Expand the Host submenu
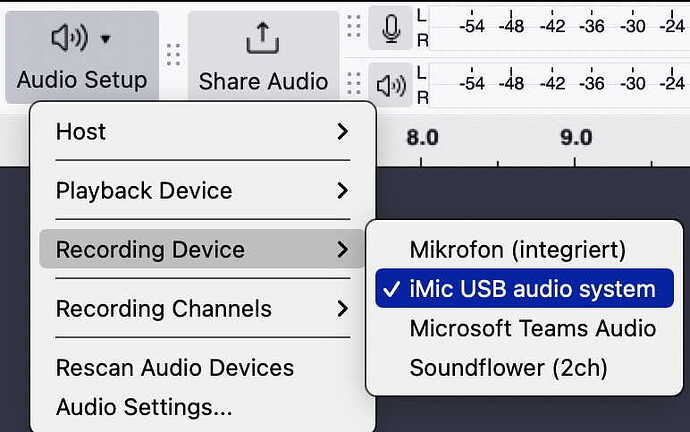Viewport: 690px width, 432px height. [x=202, y=132]
